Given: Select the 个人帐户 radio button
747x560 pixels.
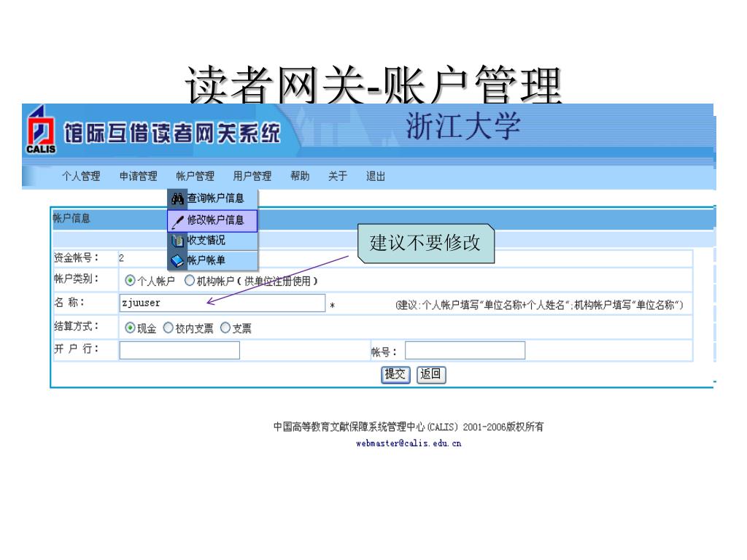Looking at the screenshot, I should click(130, 281).
